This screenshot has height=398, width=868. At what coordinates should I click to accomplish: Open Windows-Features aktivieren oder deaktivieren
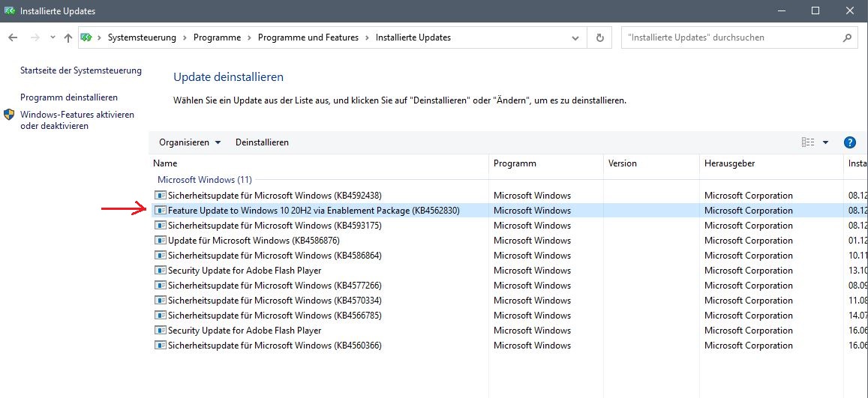(x=77, y=120)
